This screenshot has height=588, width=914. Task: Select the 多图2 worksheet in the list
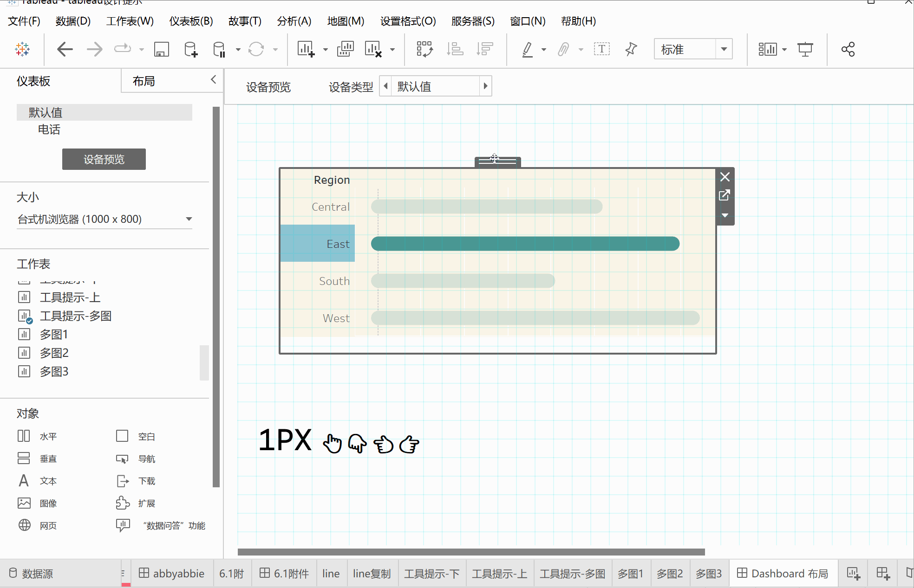[x=54, y=353]
